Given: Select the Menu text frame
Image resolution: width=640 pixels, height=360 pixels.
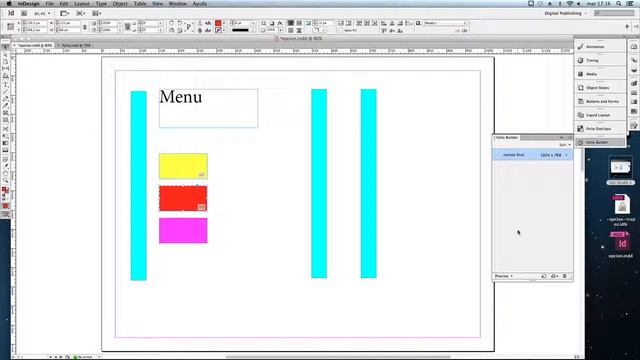Looking at the screenshot, I should tap(208, 108).
